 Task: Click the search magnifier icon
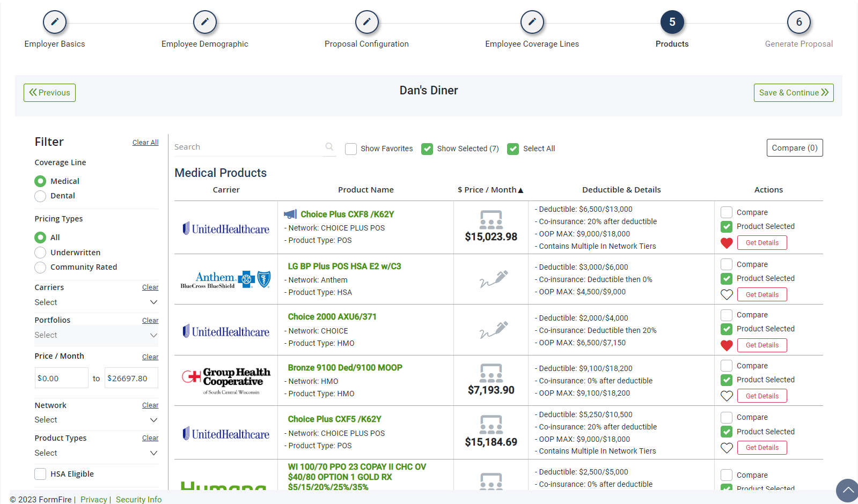click(x=329, y=147)
